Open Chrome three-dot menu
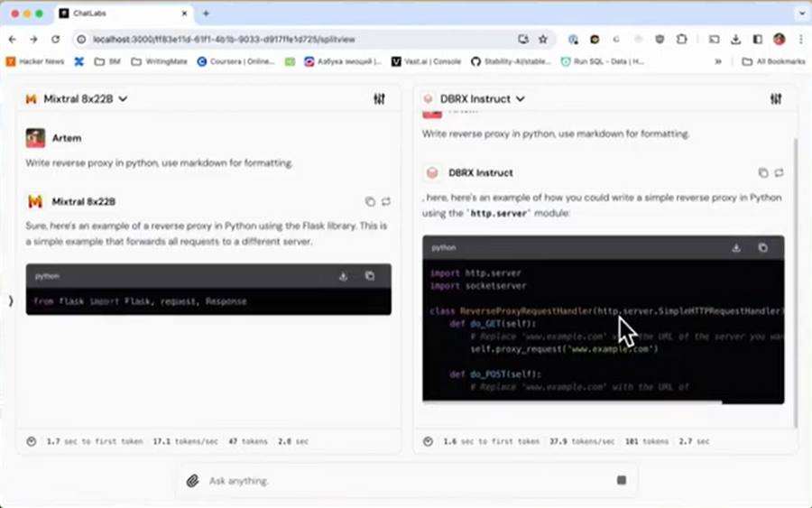 pyautogui.click(x=801, y=40)
